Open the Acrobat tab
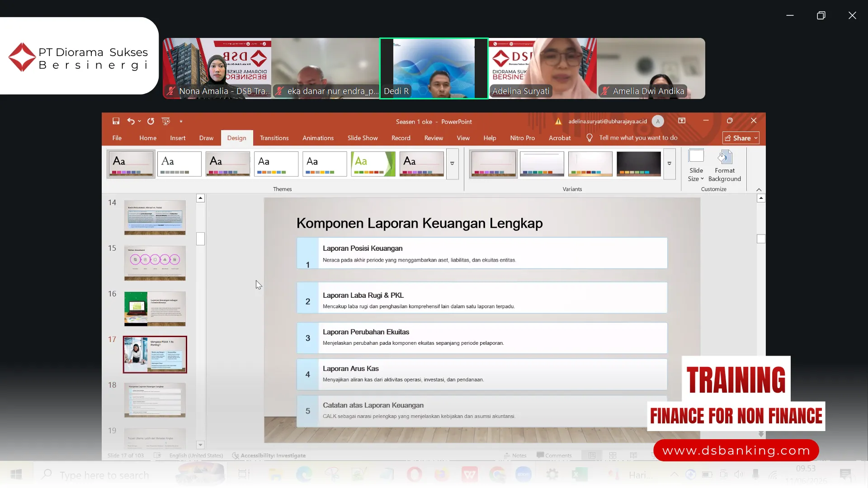Viewport: 868px width, 488px height. click(x=560, y=138)
